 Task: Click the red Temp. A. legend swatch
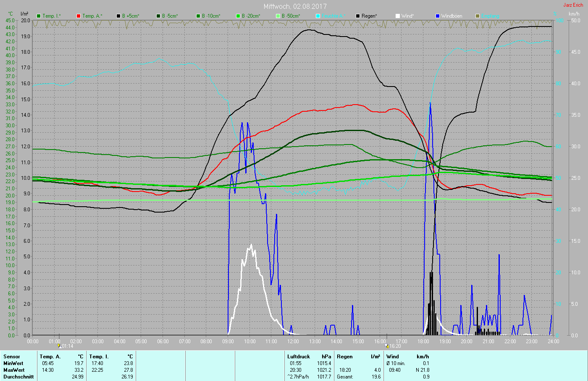coord(79,16)
